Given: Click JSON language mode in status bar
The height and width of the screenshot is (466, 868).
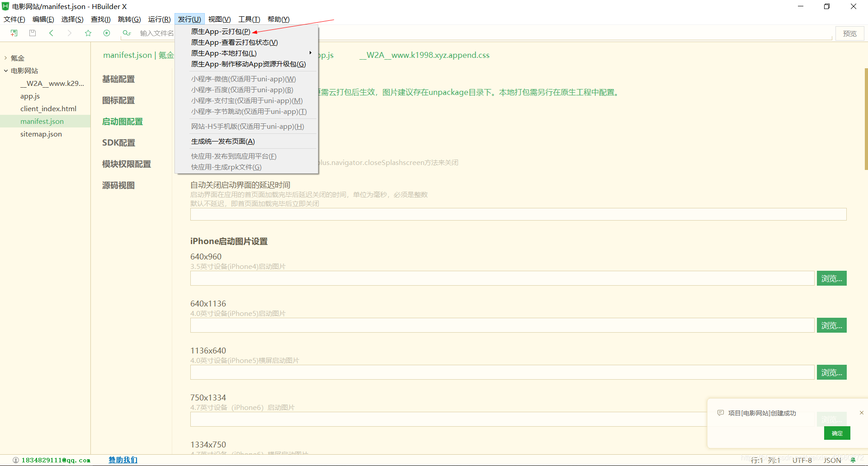Looking at the screenshot, I should 832,460.
